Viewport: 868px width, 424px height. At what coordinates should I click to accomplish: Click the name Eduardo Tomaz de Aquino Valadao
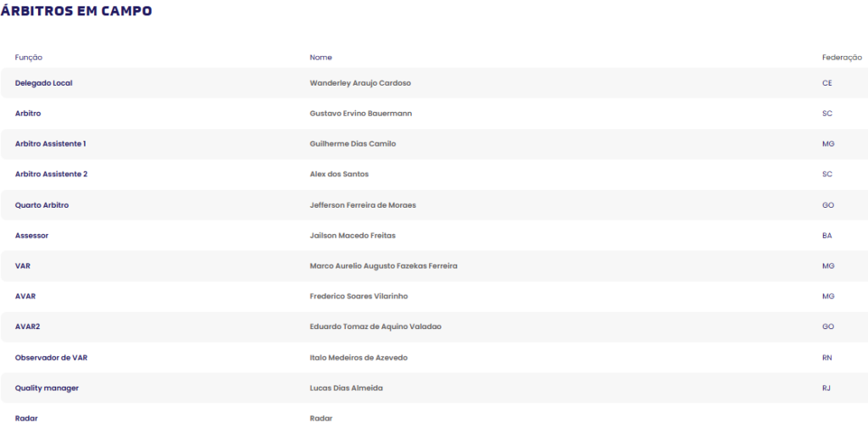click(376, 327)
